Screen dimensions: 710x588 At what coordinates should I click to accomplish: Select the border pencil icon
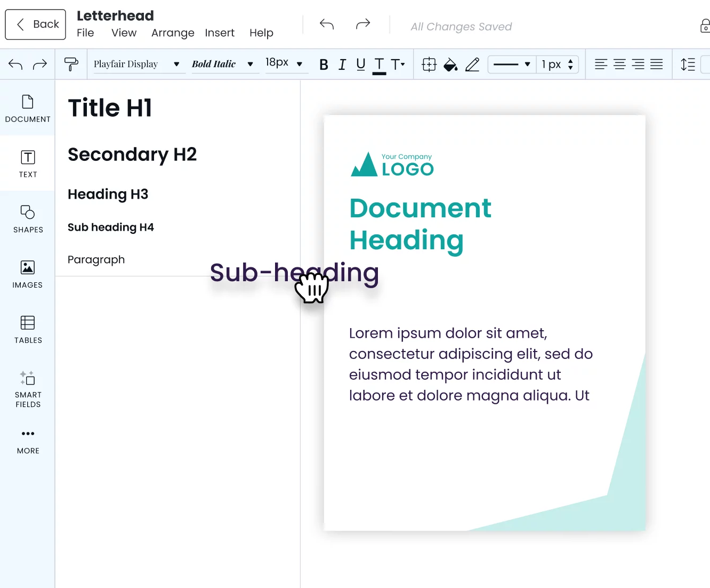(472, 64)
